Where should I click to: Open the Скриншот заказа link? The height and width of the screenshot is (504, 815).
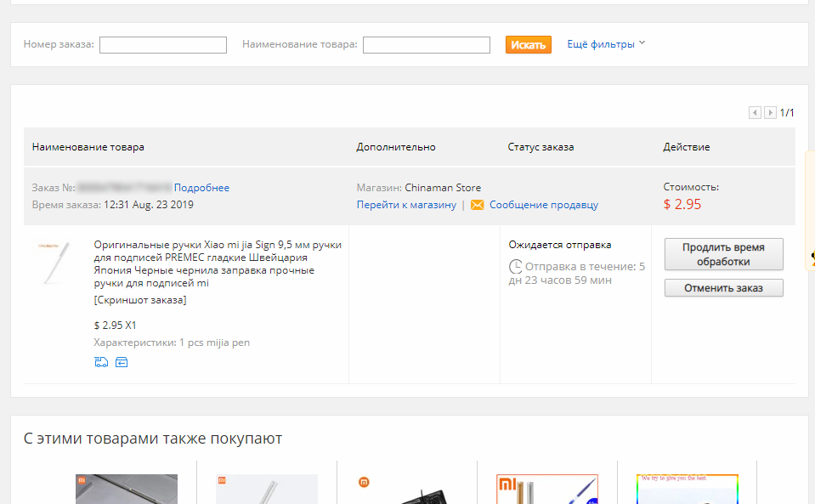pos(140,300)
